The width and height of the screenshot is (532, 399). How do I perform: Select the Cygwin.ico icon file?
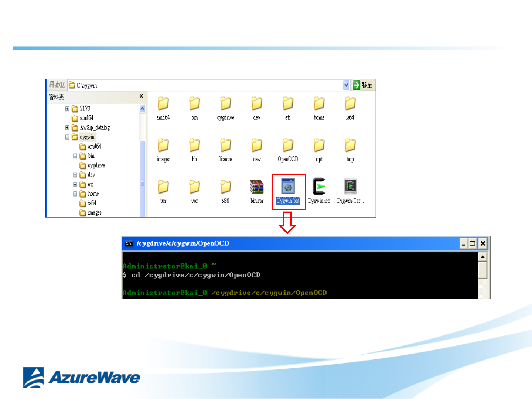(x=319, y=187)
